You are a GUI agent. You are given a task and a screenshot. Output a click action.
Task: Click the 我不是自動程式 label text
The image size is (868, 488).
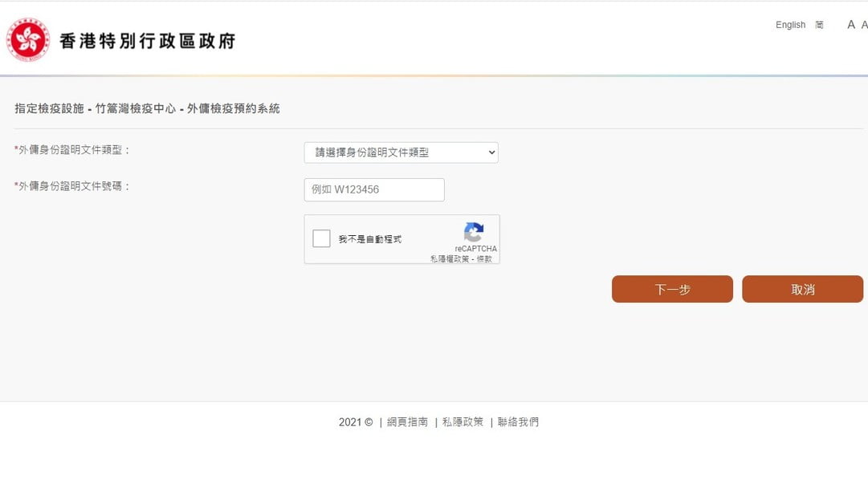(x=369, y=239)
